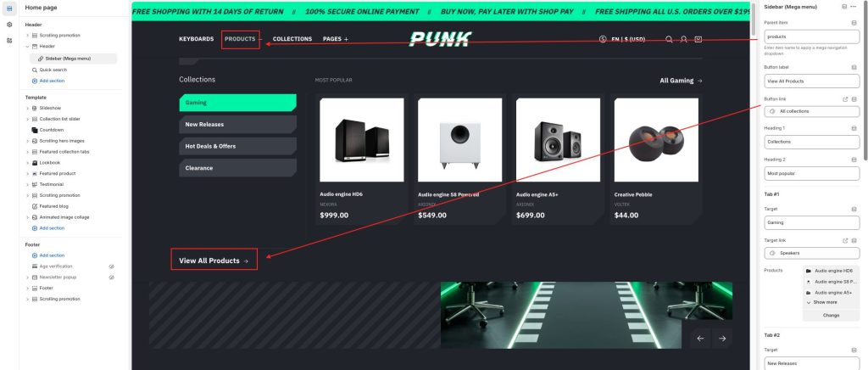Open the theme settings gear icon

[x=9, y=25]
